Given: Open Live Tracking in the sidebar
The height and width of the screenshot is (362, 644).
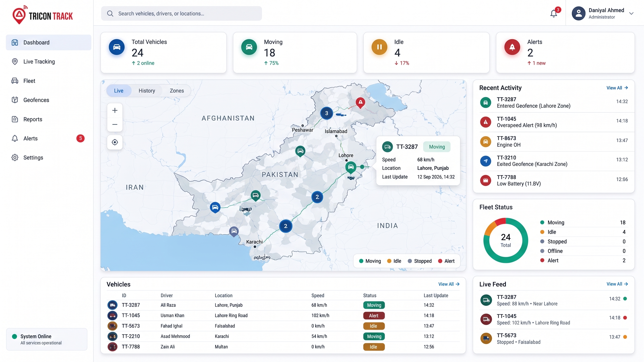Looking at the screenshot, I should coord(49,62).
